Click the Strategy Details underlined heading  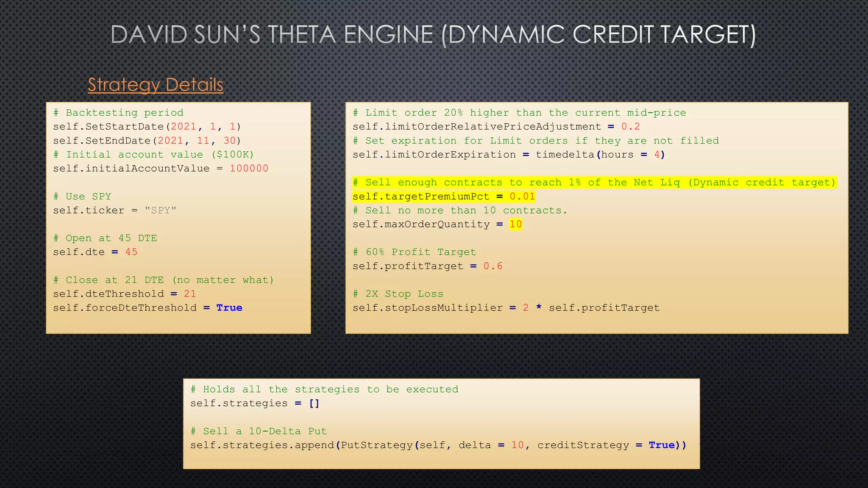click(x=155, y=85)
